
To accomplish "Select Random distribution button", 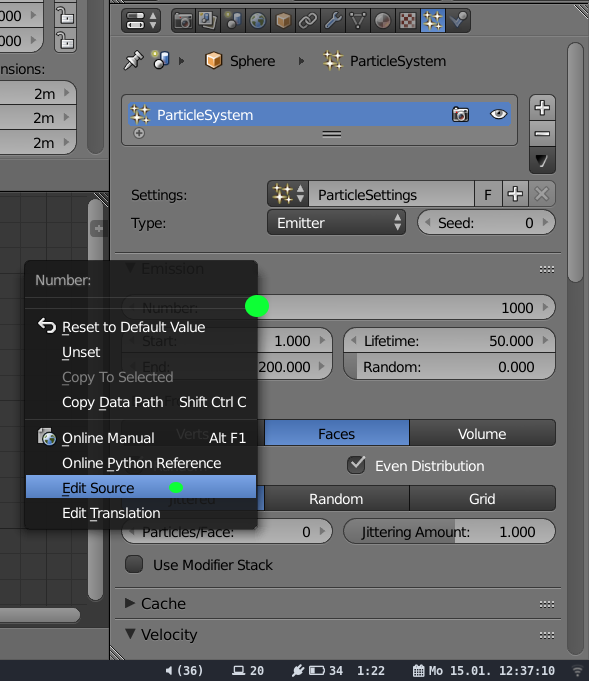I will point(336,499).
